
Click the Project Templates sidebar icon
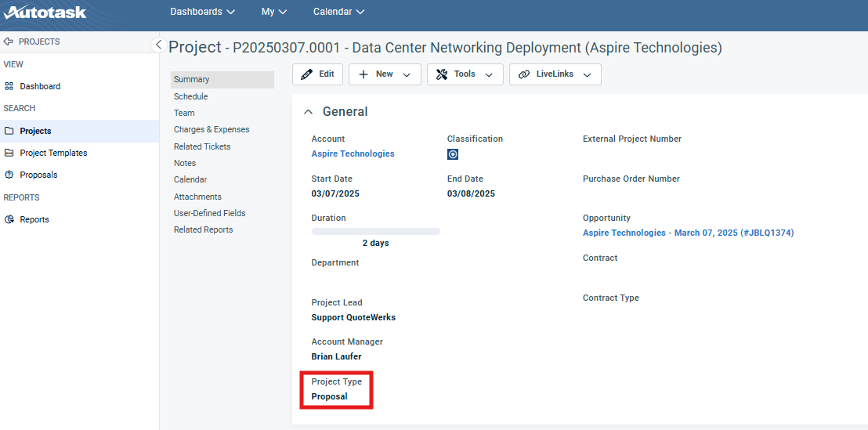tap(9, 153)
